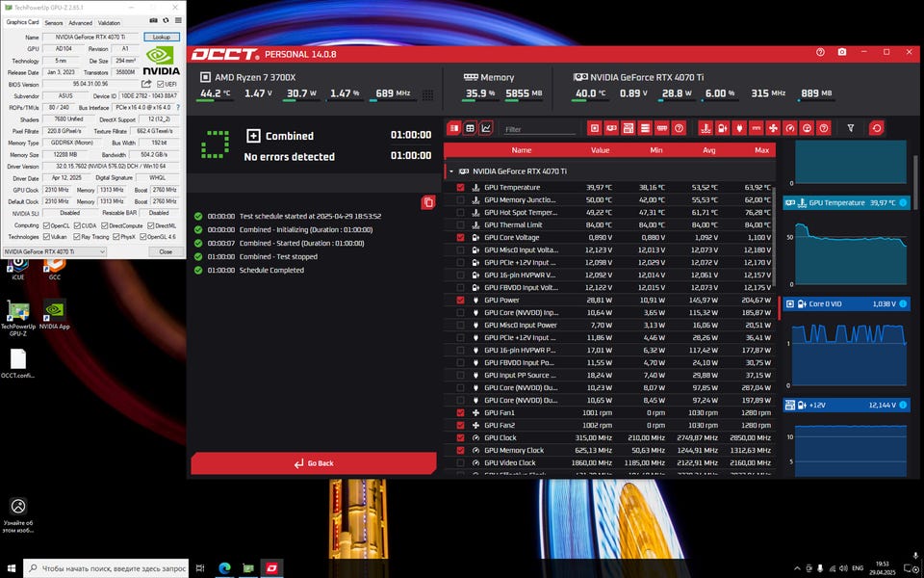Click GPU-Z screenshot camera icon
924x578 pixels.
[155, 20]
